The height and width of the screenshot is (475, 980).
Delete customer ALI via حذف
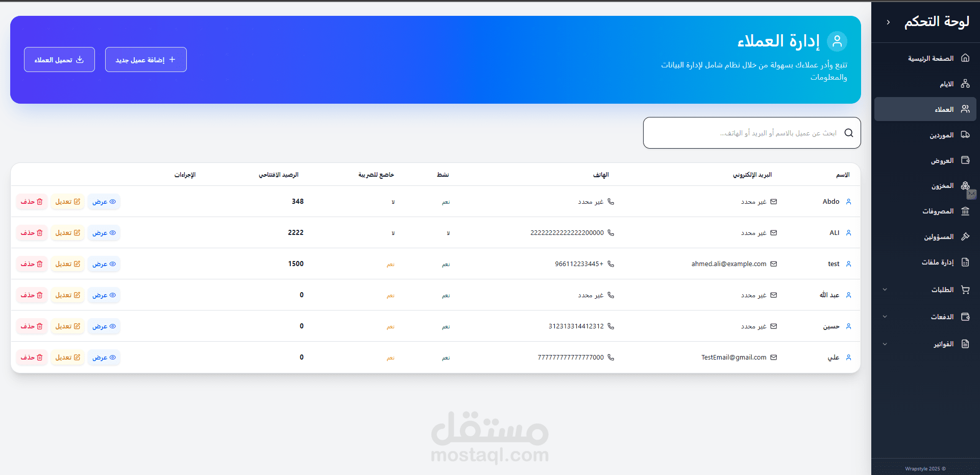32,233
